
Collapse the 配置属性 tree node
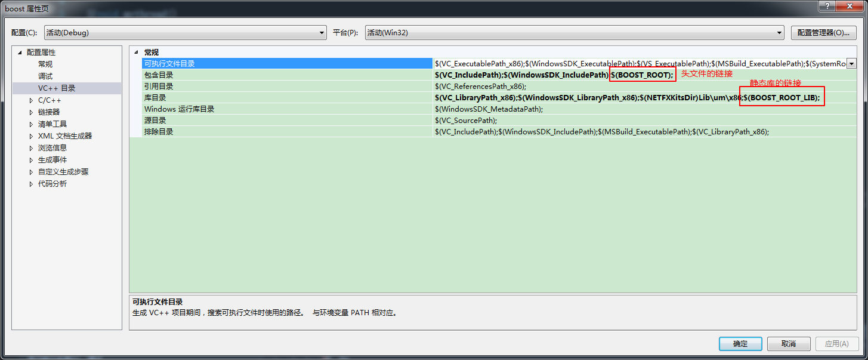(20, 53)
